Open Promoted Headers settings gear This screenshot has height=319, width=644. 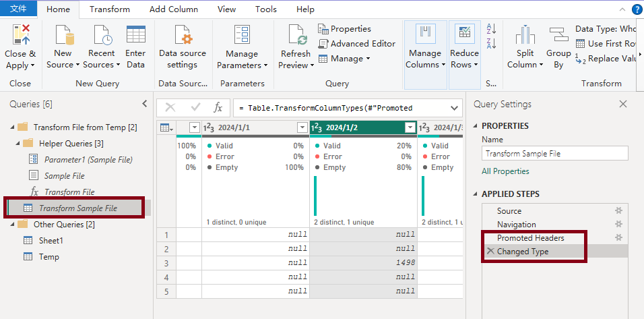[x=618, y=237]
